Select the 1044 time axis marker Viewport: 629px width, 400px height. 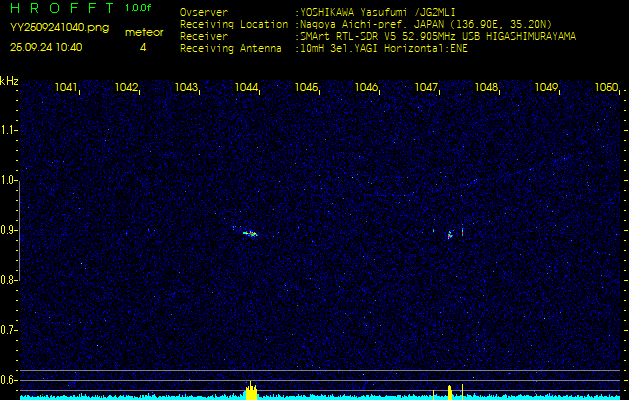click(247, 88)
